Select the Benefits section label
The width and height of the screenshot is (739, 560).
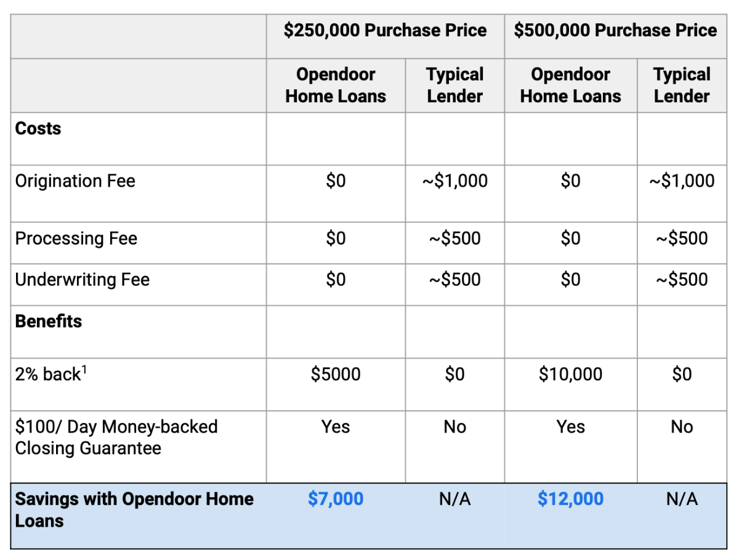(x=49, y=321)
